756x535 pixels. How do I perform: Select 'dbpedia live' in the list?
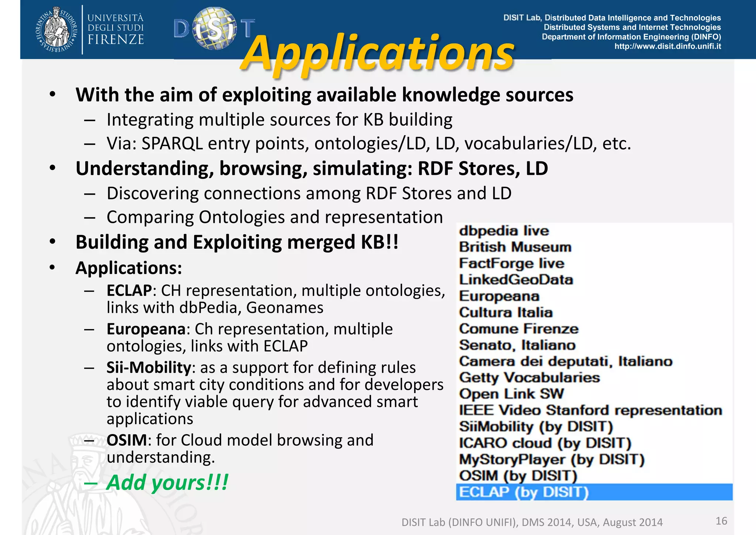504,231
